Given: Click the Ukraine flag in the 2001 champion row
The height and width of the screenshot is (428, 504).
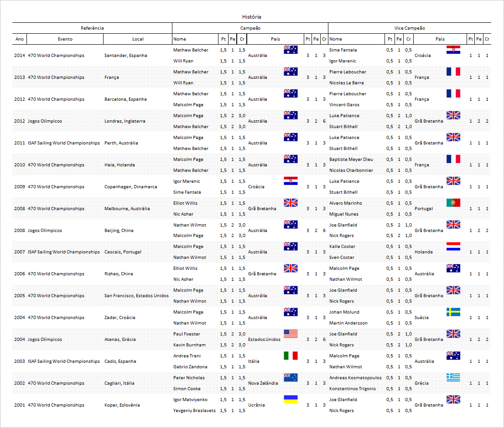Looking at the screenshot, I should [x=291, y=399].
